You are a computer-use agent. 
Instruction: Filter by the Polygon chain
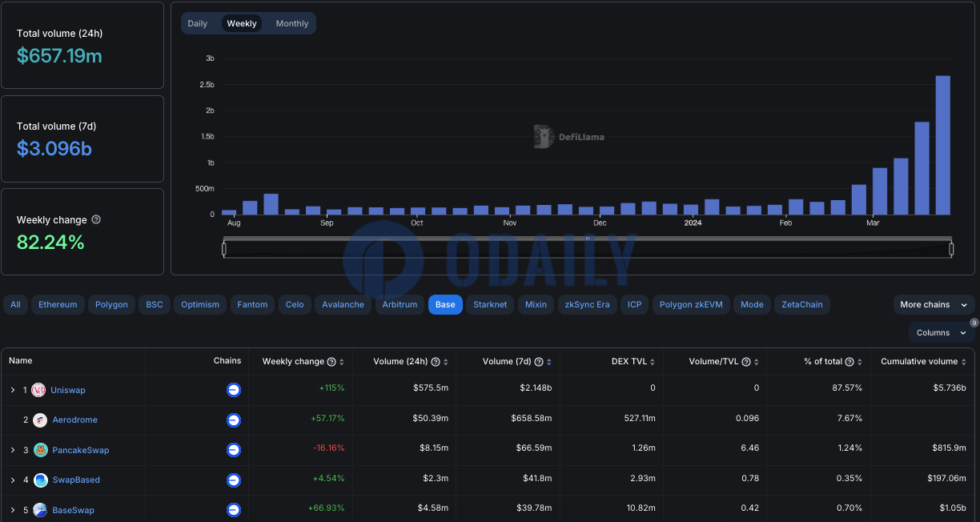tap(111, 304)
